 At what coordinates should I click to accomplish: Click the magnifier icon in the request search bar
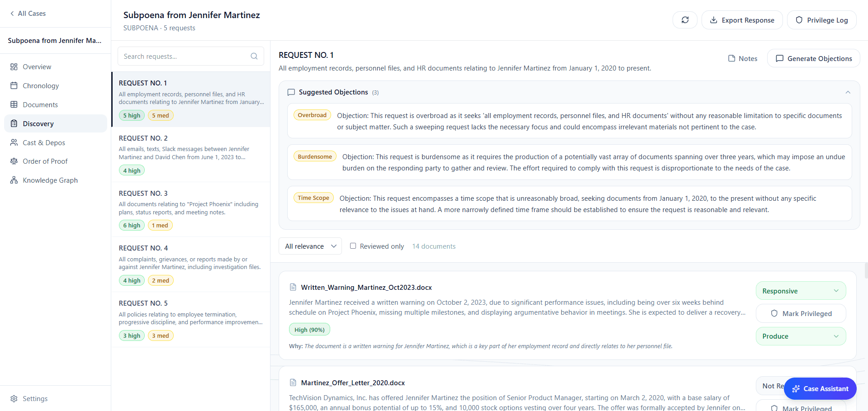[x=254, y=56]
